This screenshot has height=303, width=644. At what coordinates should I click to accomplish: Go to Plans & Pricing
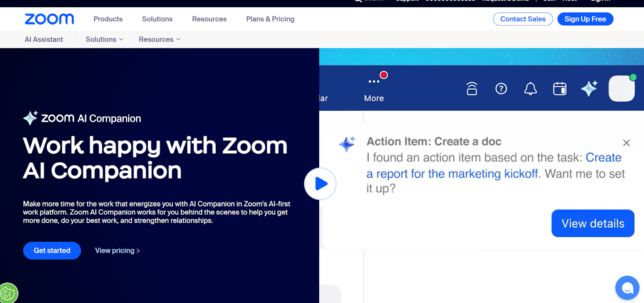tap(270, 19)
